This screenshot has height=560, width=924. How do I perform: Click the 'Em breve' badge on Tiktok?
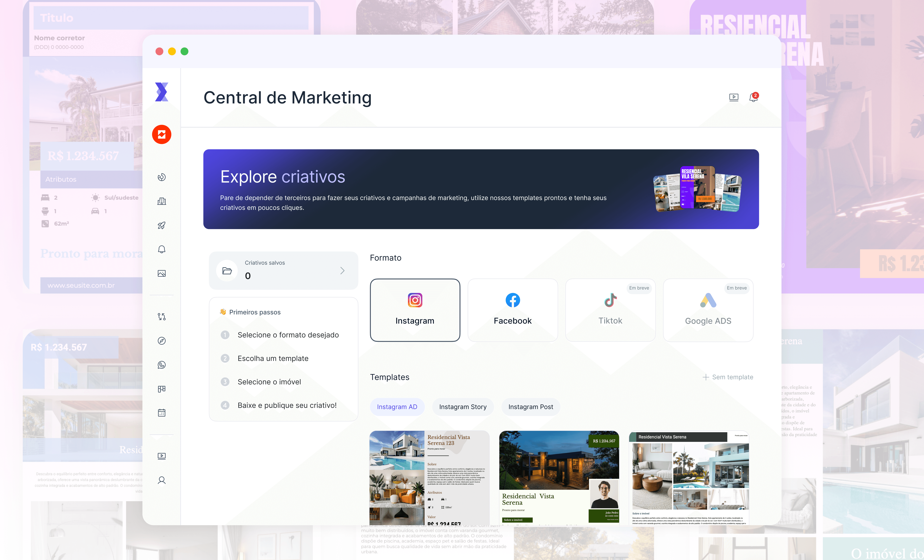[639, 288]
